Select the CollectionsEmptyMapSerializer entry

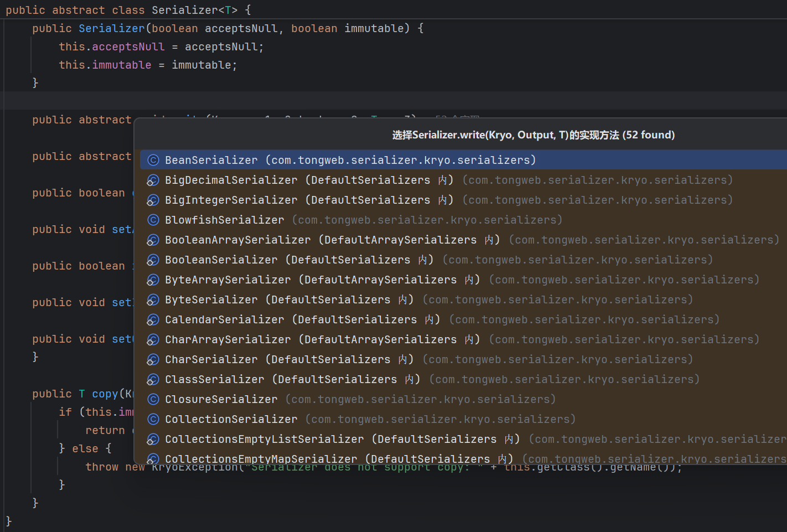[261, 458]
